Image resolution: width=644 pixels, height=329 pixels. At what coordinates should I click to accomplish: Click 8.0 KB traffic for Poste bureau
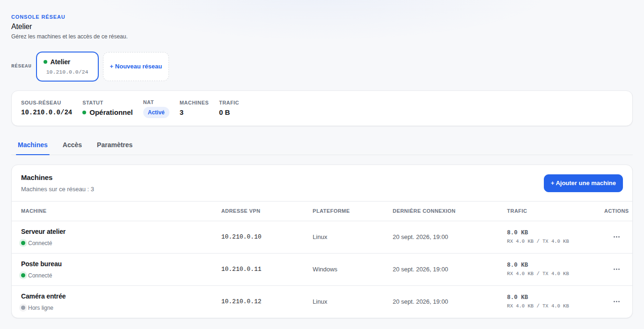coord(518,265)
